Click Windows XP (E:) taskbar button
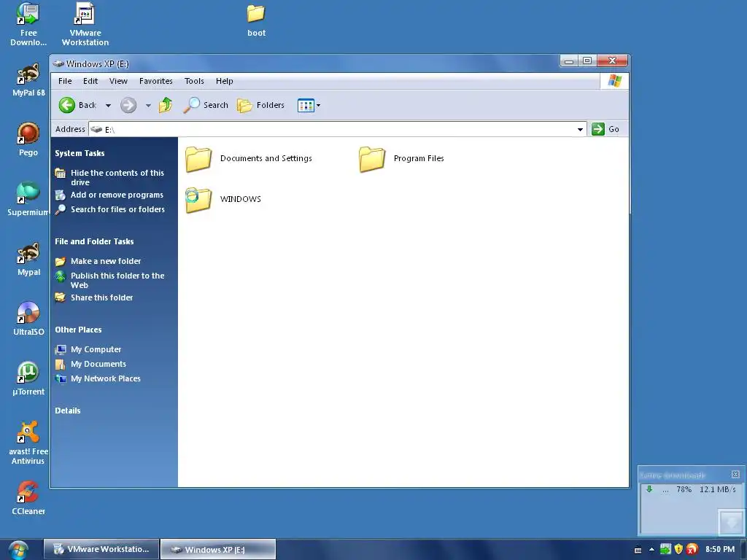This screenshot has height=560, width=747. [218, 550]
